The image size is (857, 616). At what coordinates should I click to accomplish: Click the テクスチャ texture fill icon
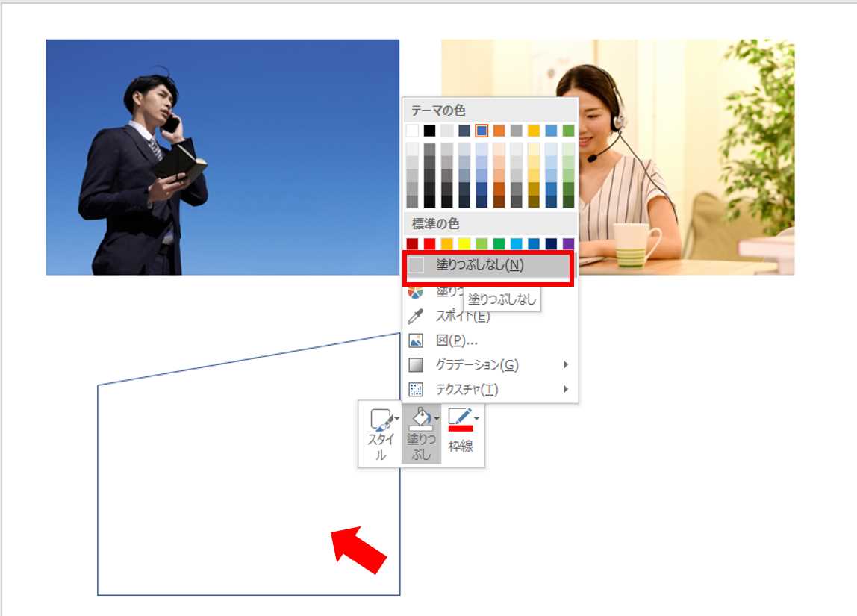pos(417,389)
